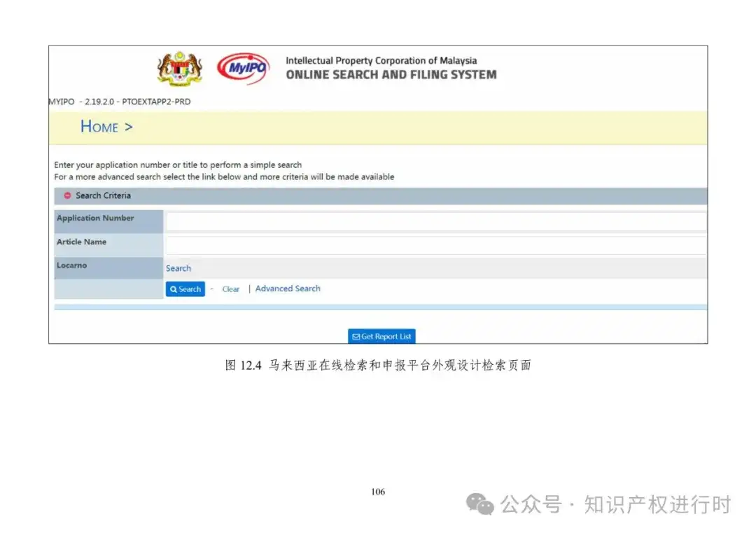Screen dimensions: 756x535
Task: Click the Get Report List button
Action: [x=381, y=336]
